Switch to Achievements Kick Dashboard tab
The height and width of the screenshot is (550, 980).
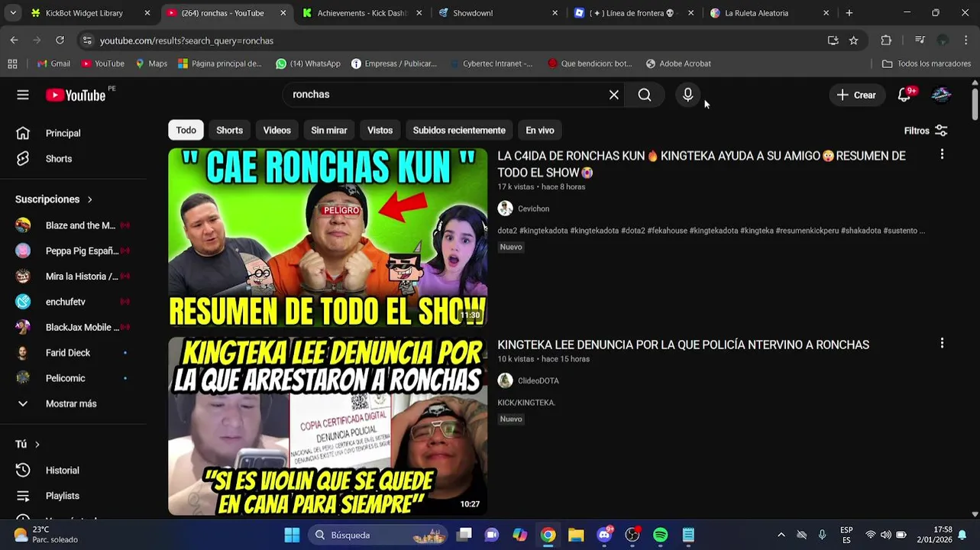click(x=362, y=13)
